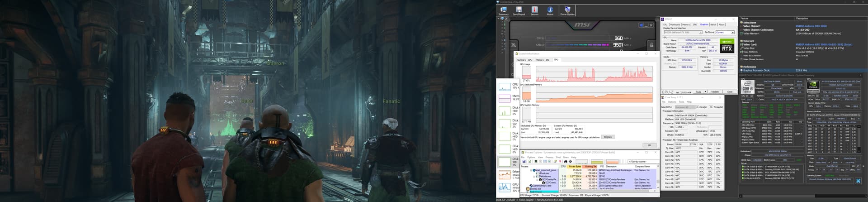Select the GPU tab in System Information
The width and height of the screenshot is (868, 202).
click(x=556, y=60)
